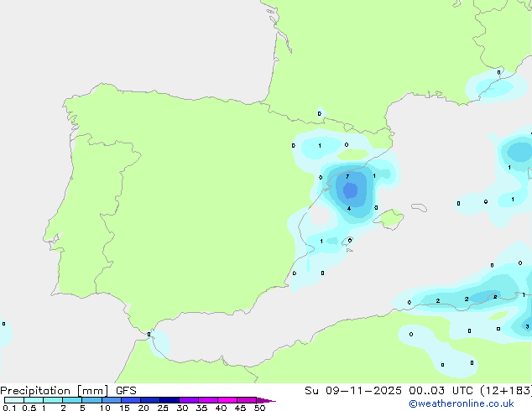The width and height of the screenshot is (532, 411).
Task: Click the '(12+183)' forecast run text
Action: 506,391
